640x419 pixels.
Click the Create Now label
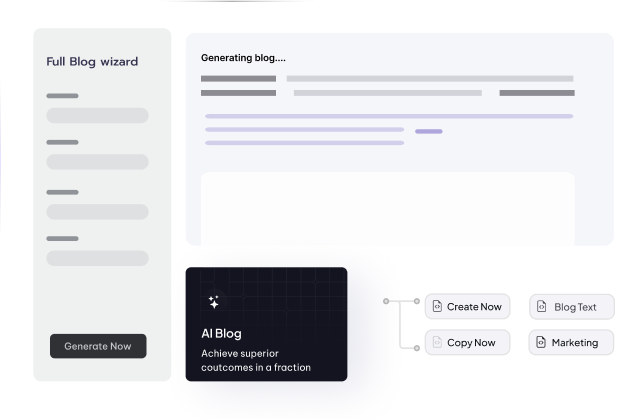tap(474, 306)
